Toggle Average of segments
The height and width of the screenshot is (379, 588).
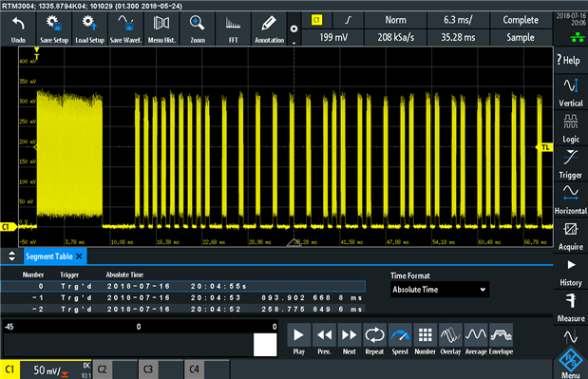pyautogui.click(x=476, y=340)
